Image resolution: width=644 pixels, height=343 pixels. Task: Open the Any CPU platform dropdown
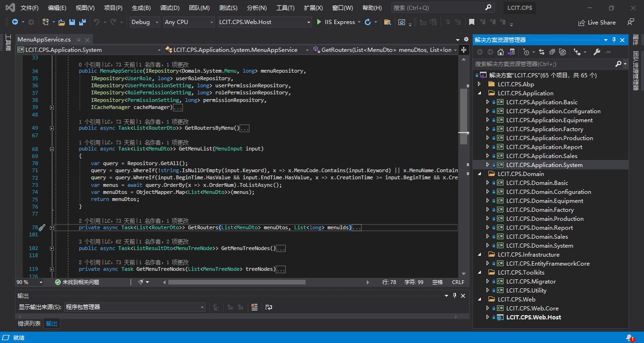(189, 22)
